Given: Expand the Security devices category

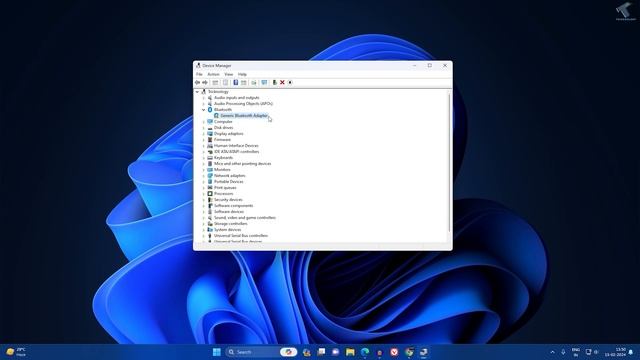Looking at the screenshot, I should pos(204,200).
